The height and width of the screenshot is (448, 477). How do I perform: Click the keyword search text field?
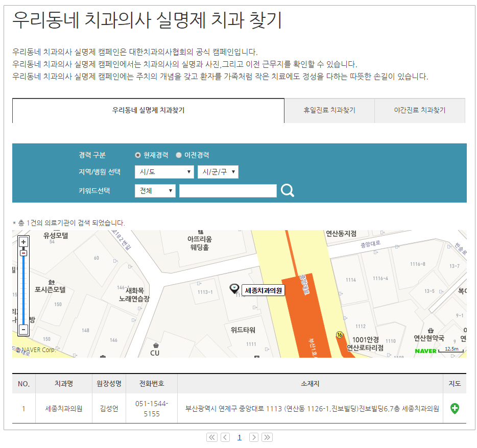pyautogui.click(x=228, y=191)
